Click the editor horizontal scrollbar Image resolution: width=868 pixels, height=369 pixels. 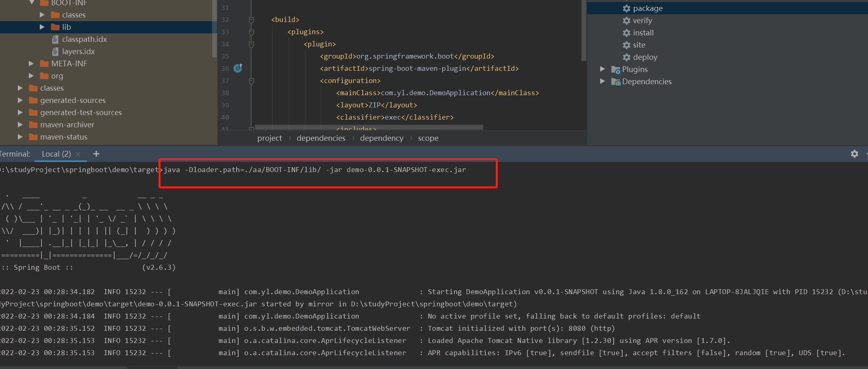coord(369,127)
